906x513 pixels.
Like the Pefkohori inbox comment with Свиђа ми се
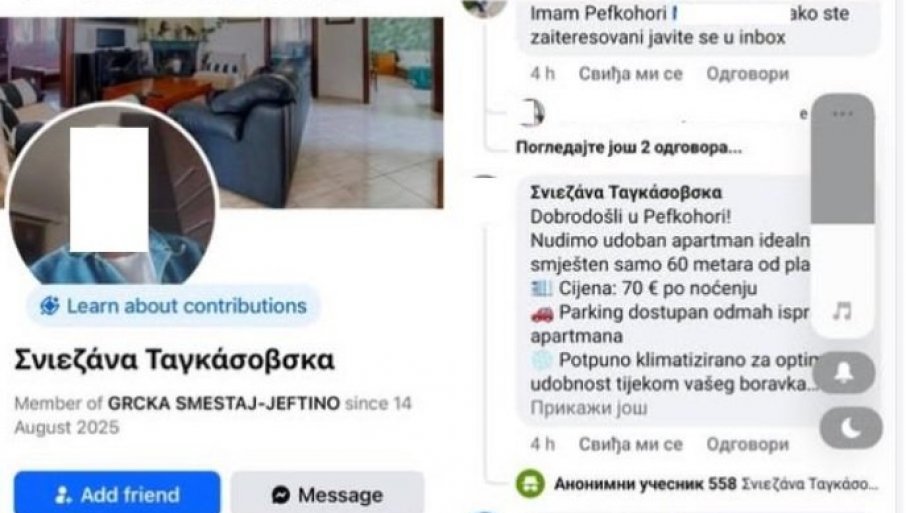(x=630, y=74)
